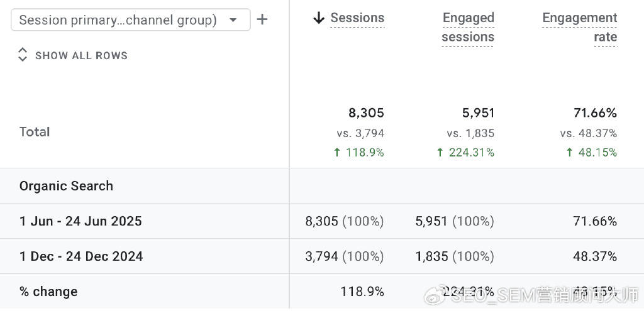Click the Total row label

pos(35,132)
